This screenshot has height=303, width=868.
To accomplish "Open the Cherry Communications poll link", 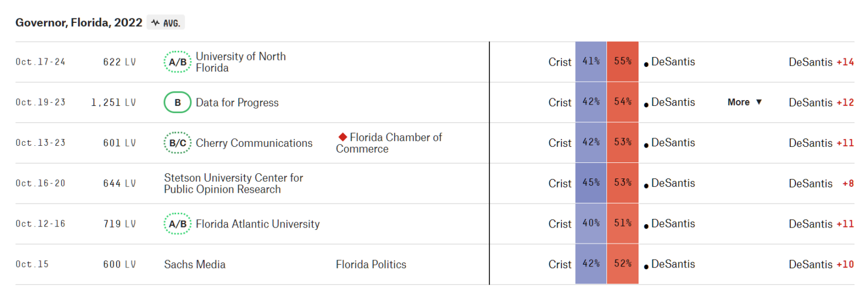I will point(254,143).
